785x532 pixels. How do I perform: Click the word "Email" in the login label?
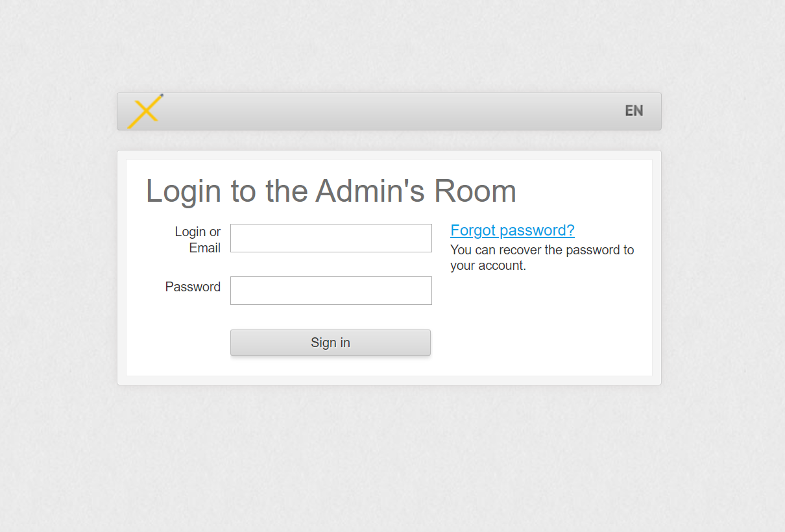205,248
